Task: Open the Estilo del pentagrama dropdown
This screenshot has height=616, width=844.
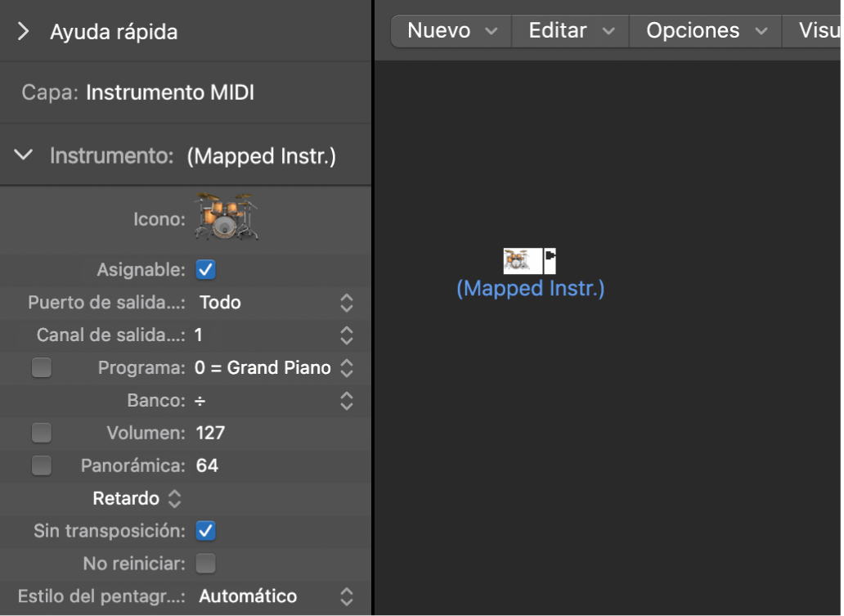Action: tap(345, 596)
